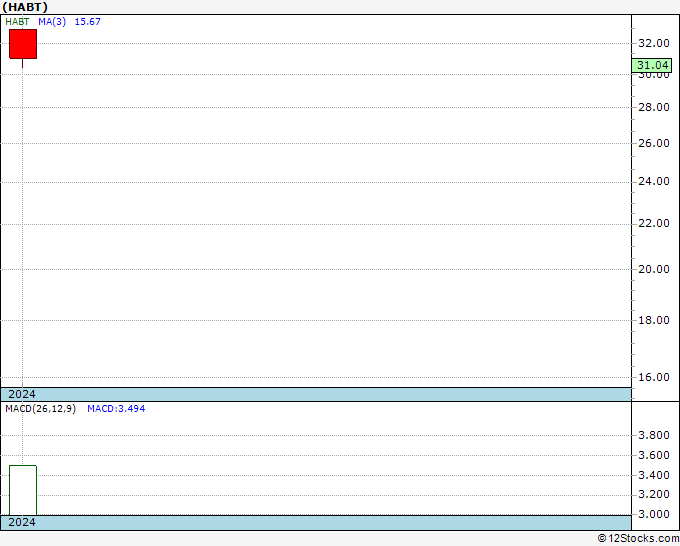Click the 3.000 MACD axis label
Viewport: 680px width, 546px height.
point(654,514)
